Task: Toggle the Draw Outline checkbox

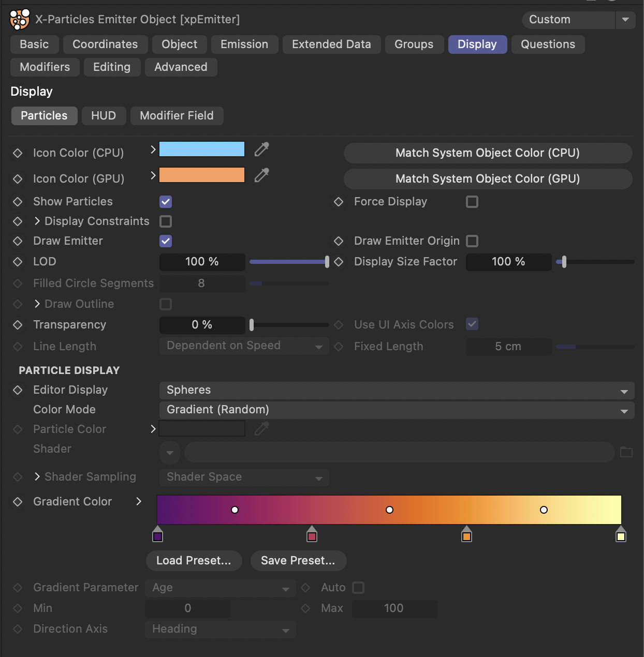Action: 166,304
